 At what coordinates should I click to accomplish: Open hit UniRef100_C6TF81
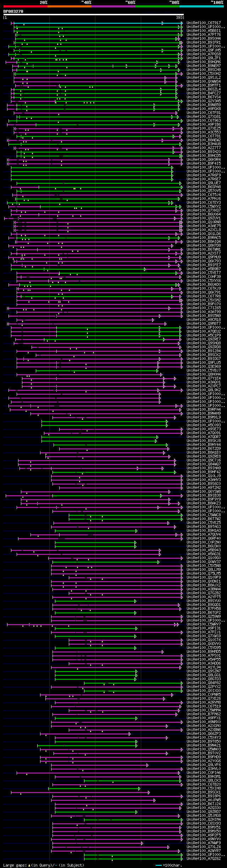click(204, 113)
